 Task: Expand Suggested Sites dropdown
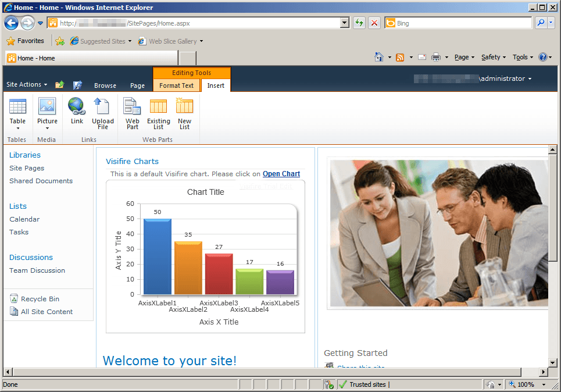(130, 41)
